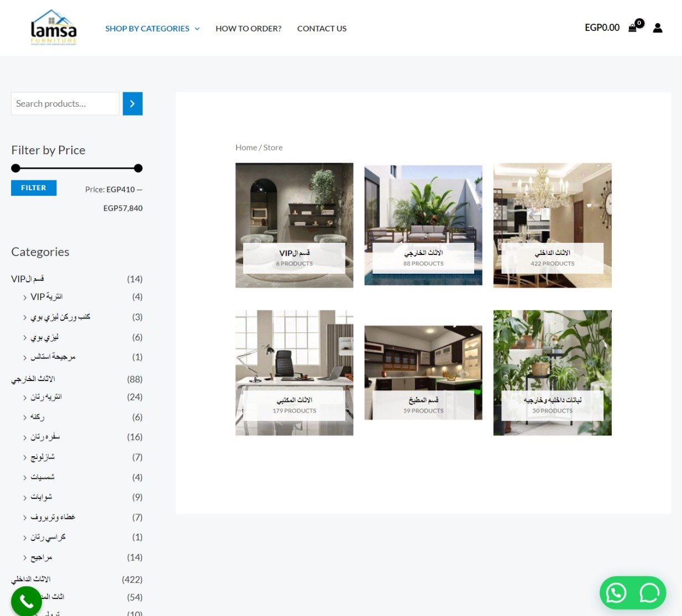Open the shopping cart bag icon
The height and width of the screenshot is (616, 682).
coord(632,28)
